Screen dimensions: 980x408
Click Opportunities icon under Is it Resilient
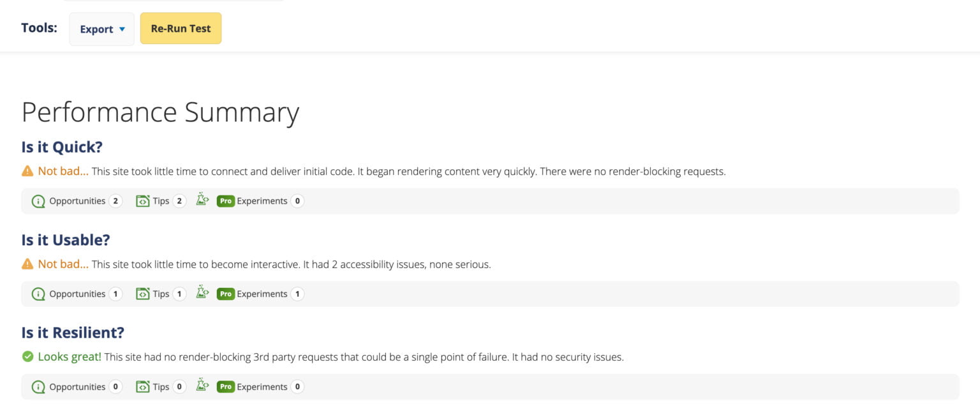pos(38,387)
